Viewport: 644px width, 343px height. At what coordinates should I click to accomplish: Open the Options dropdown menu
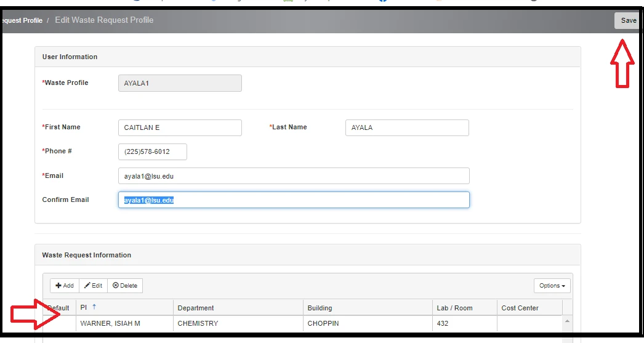(x=552, y=286)
